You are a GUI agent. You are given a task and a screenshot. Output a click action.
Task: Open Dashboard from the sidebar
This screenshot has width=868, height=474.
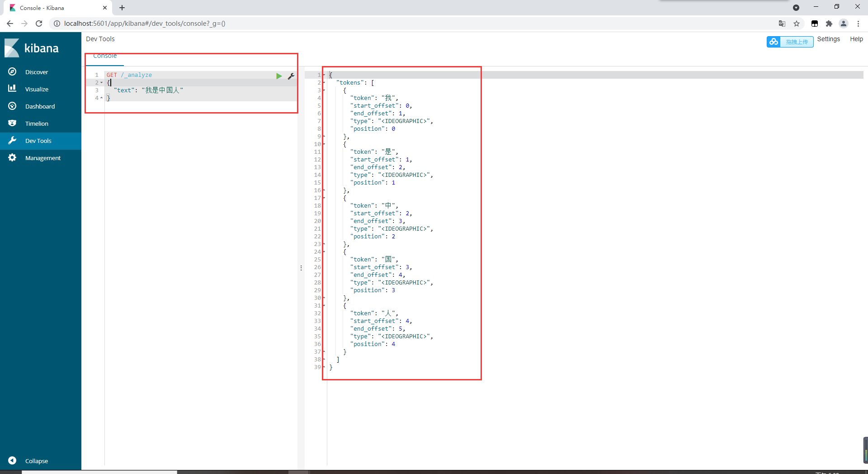tap(41, 106)
